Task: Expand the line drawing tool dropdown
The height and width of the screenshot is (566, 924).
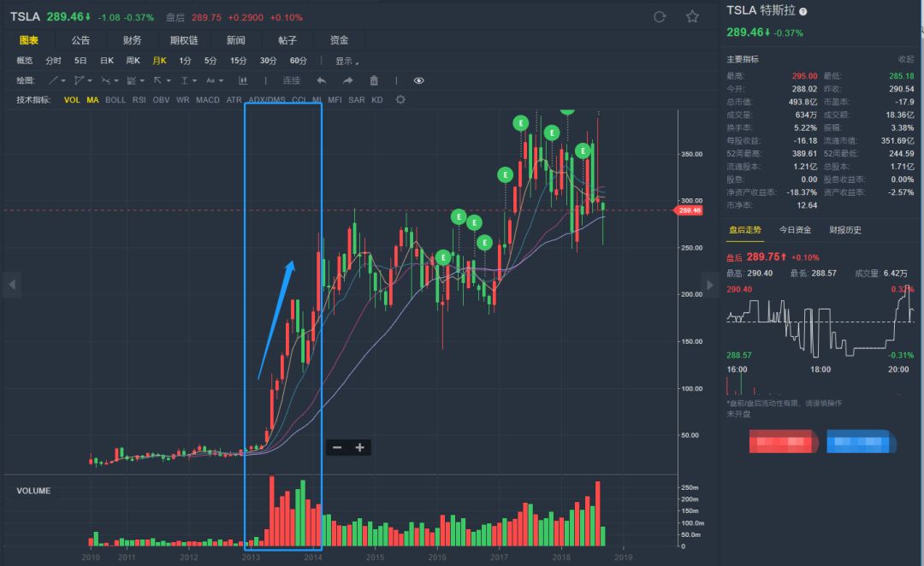Action: click(56, 80)
